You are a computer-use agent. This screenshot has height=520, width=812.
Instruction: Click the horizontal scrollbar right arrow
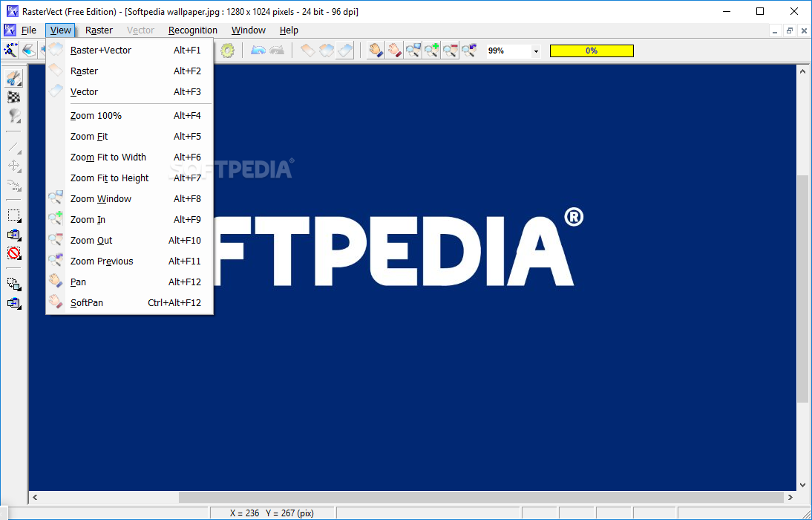click(x=790, y=497)
